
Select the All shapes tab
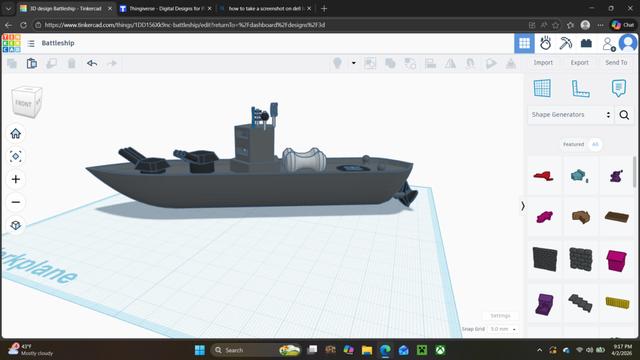595,144
